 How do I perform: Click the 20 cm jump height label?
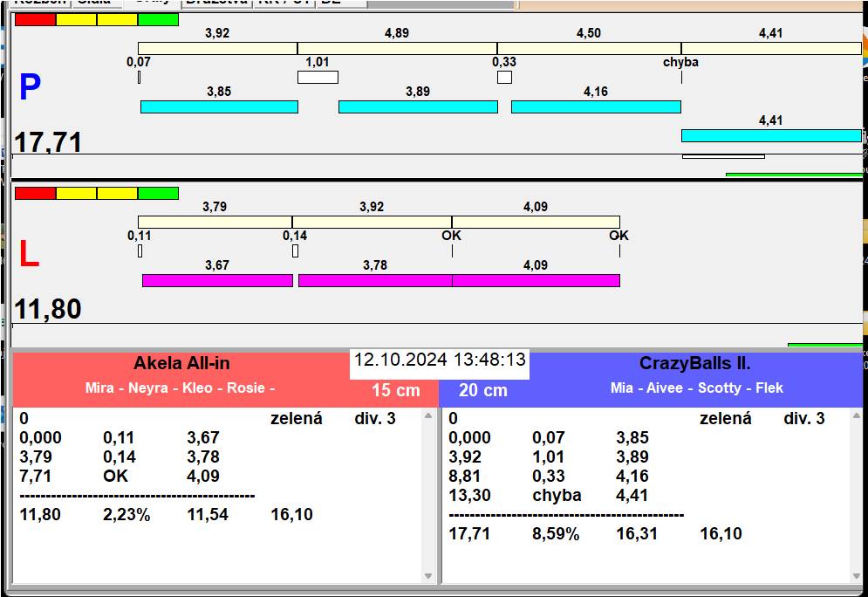pyautogui.click(x=482, y=390)
